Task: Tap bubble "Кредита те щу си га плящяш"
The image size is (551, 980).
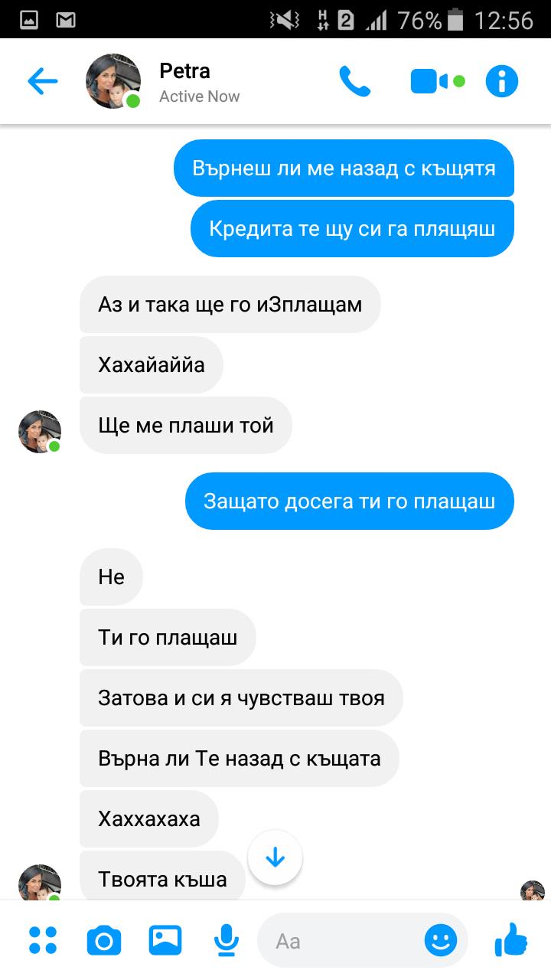Action: click(352, 229)
